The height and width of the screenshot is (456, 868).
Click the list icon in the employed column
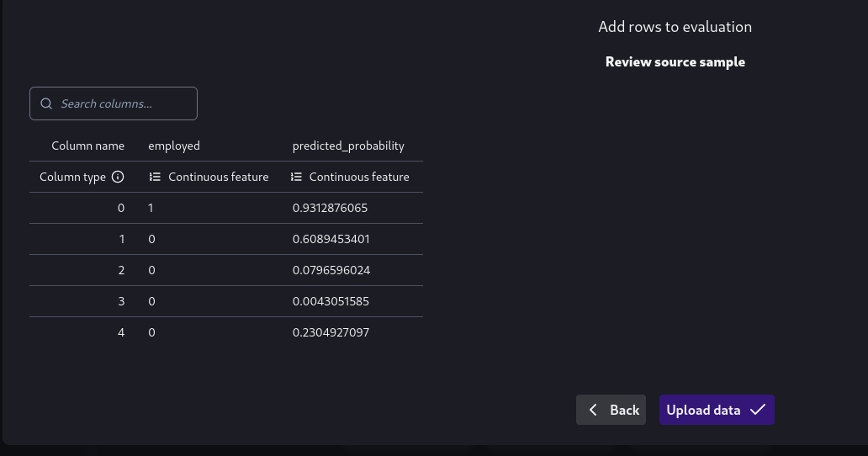click(x=155, y=177)
